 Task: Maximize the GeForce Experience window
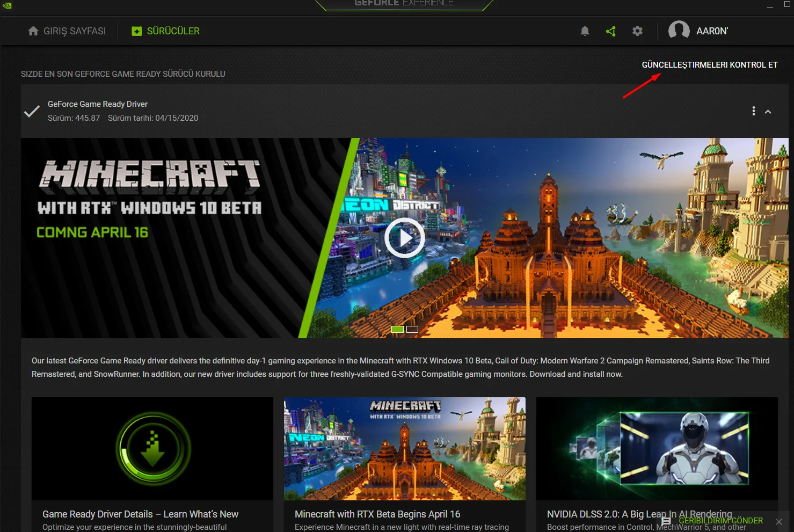click(x=787, y=4)
